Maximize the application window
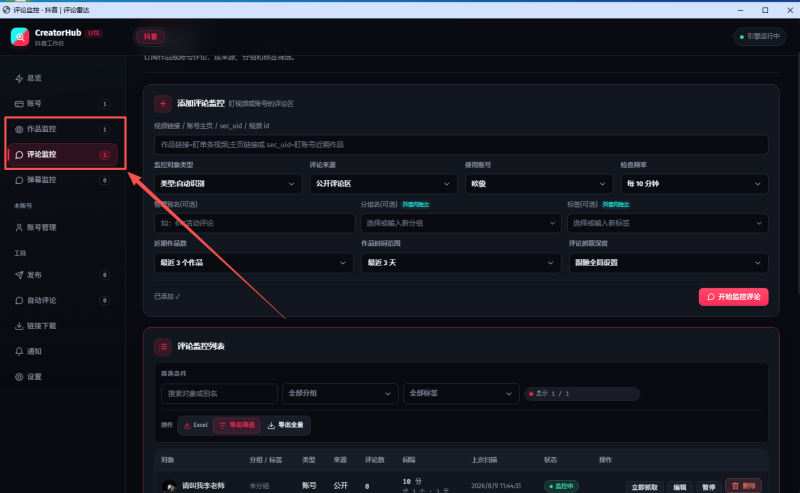 tap(765, 10)
